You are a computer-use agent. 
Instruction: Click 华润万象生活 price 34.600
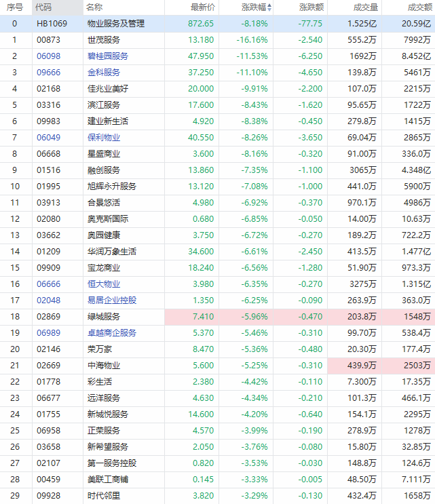point(201,252)
